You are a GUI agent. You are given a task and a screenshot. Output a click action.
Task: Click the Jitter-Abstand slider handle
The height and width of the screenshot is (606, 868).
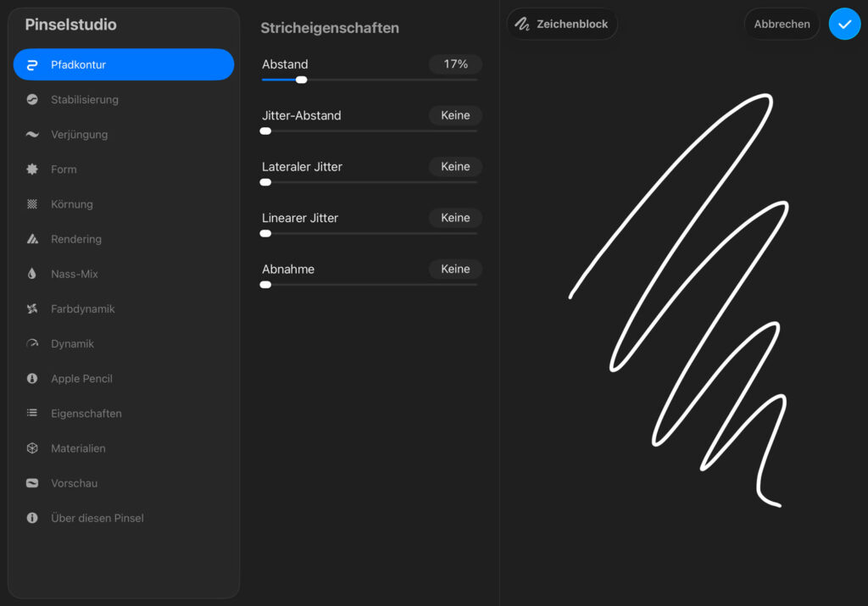point(265,131)
